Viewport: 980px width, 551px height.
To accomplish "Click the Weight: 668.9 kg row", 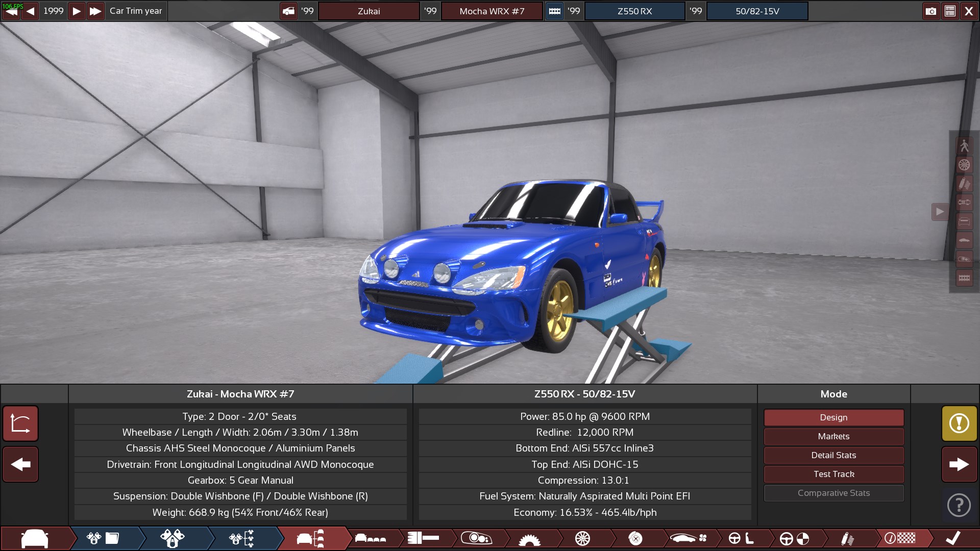I will (240, 512).
